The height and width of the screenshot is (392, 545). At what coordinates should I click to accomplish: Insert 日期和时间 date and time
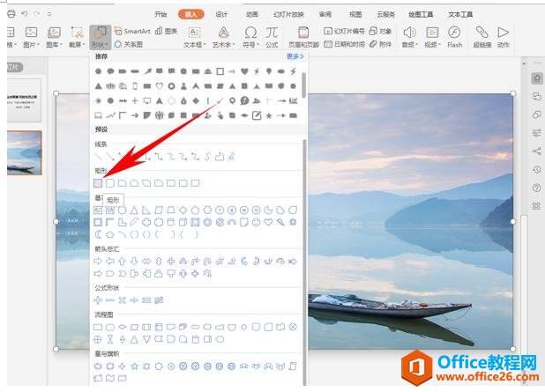[x=344, y=44]
